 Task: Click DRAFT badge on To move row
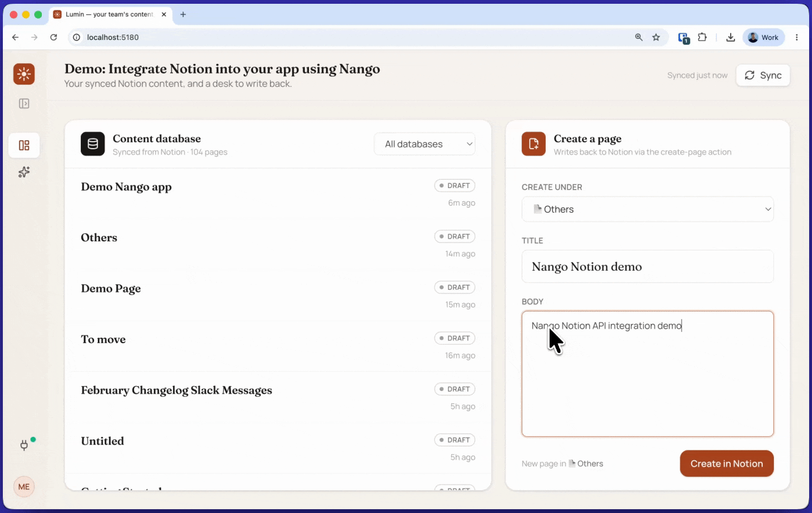click(454, 338)
